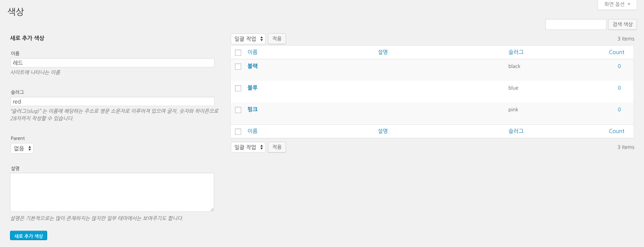Sort by the top Count column header

[617, 52]
